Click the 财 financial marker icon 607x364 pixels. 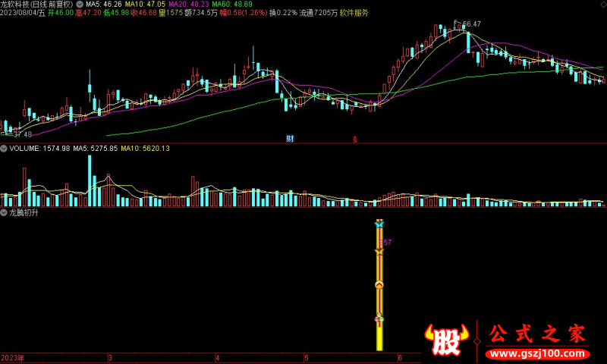coord(290,139)
